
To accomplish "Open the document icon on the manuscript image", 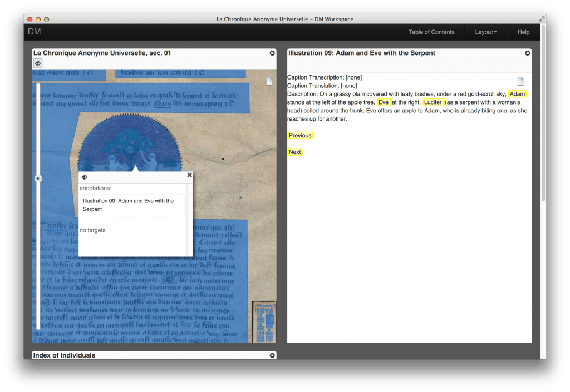I will (x=269, y=81).
